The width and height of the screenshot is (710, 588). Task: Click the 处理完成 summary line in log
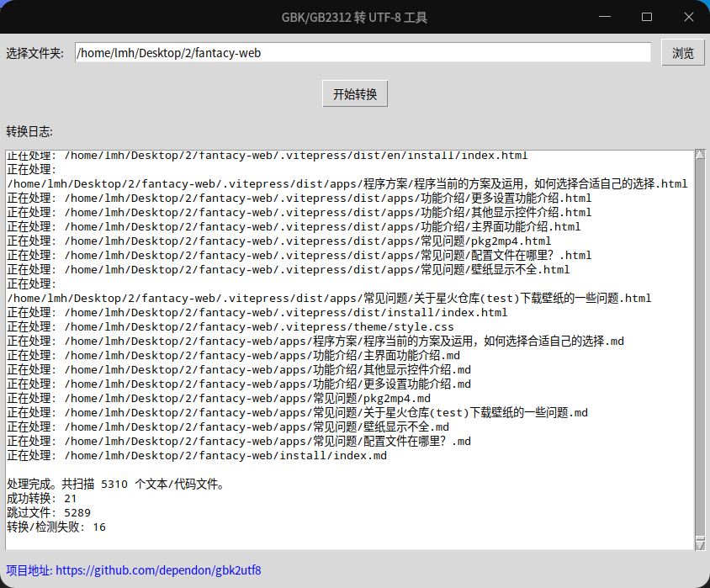tap(116, 485)
